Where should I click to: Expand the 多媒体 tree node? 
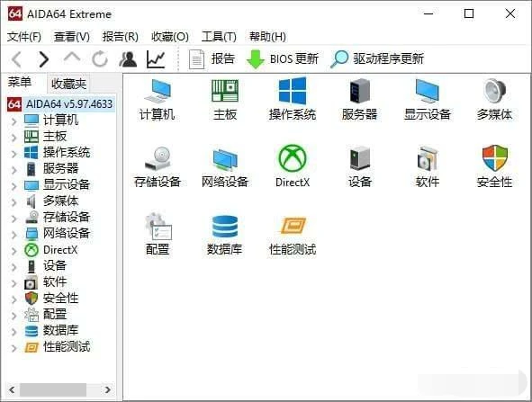pos(14,202)
